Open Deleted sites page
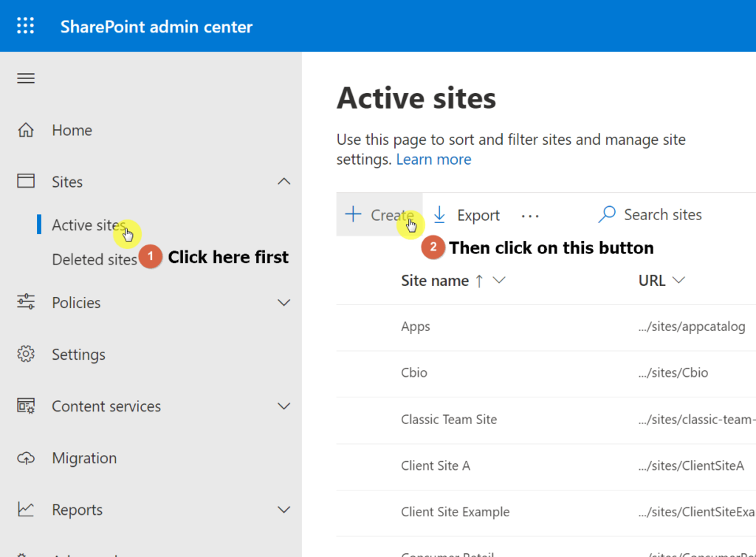Viewport: 756px width, 557px height. coord(94,259)
